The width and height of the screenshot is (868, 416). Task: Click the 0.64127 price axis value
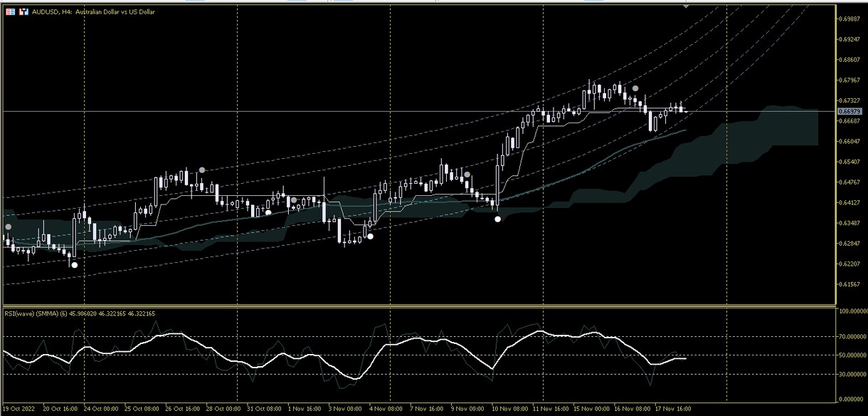[851, 202]
